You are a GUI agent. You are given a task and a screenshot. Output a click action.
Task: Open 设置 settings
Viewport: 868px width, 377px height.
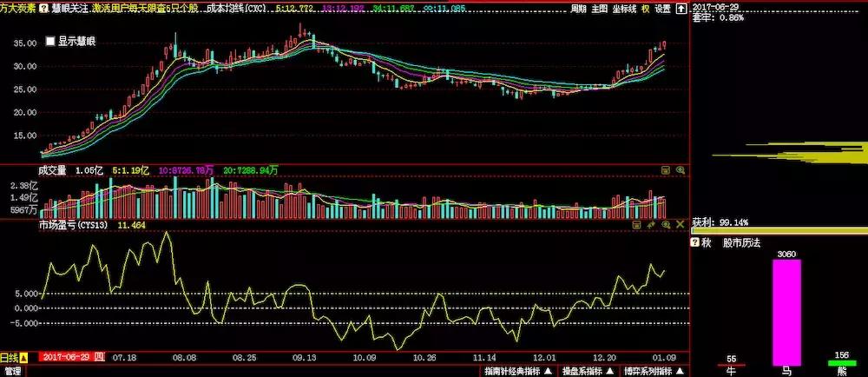(662, 9)
